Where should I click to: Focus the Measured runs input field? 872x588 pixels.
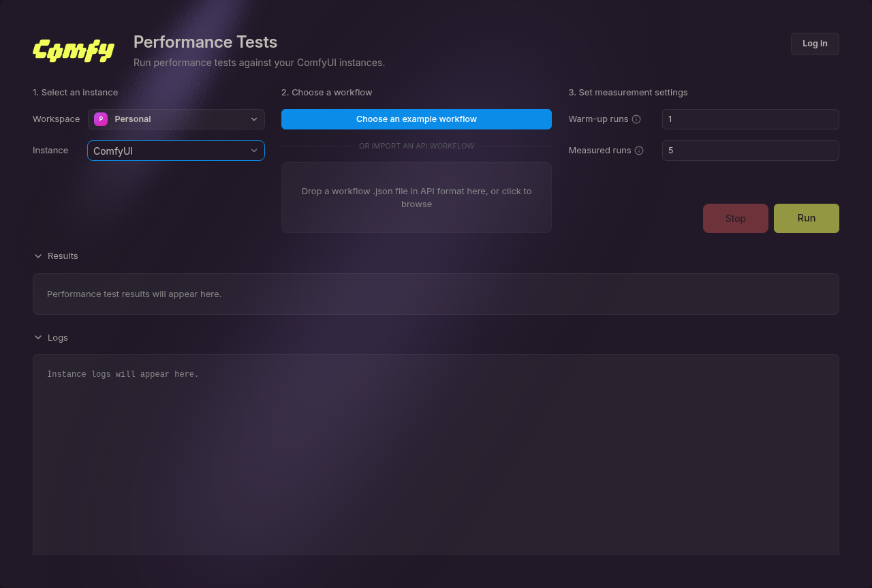(751, 151)
